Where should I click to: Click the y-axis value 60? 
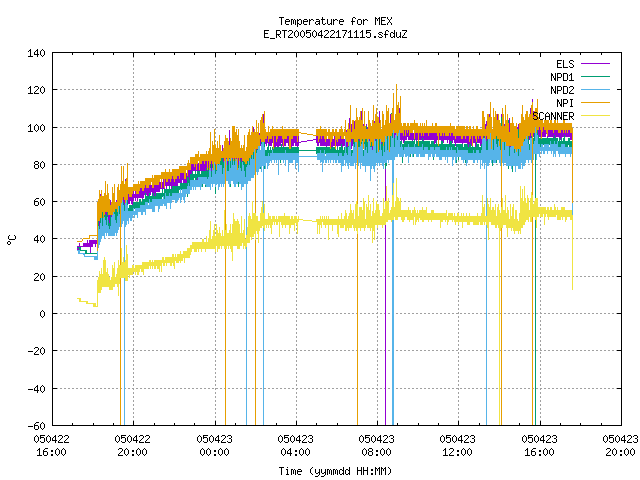[x=39, y=202]
